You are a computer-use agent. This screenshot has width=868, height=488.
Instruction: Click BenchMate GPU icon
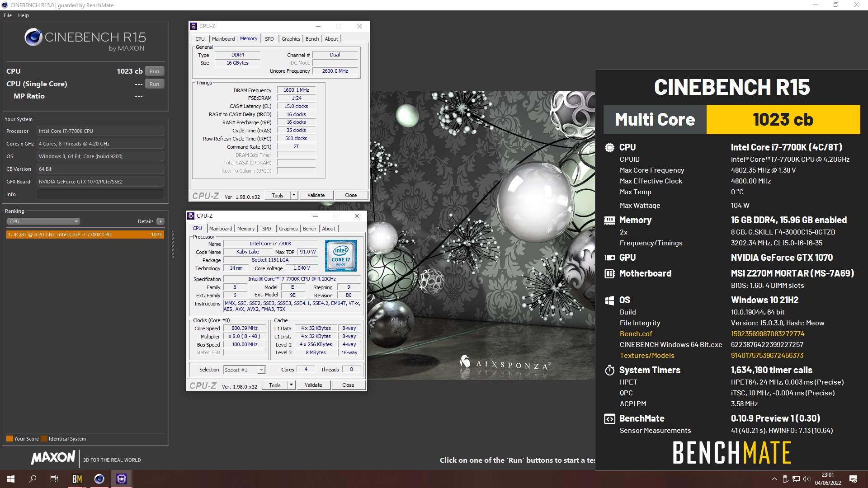[609, 258]
